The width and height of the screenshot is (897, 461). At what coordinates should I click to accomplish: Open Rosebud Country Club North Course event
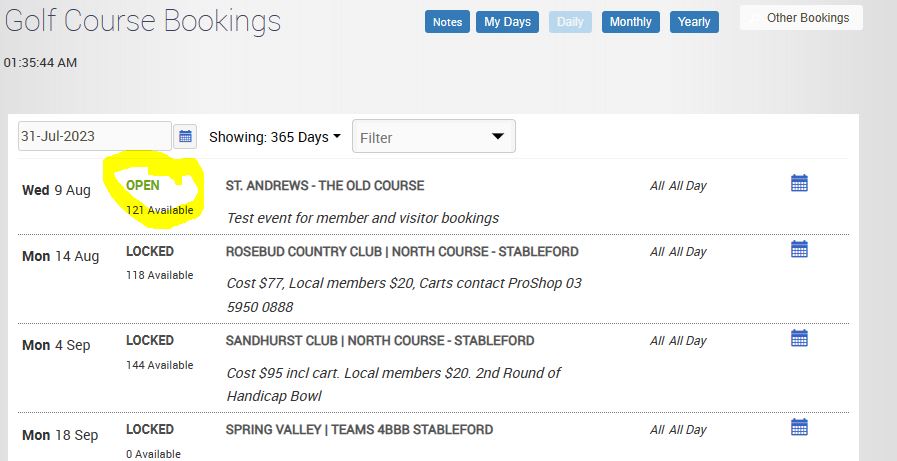click(402, 252)
